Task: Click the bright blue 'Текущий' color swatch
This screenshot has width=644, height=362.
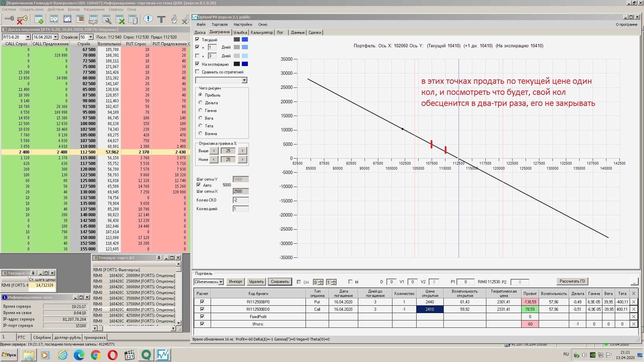Action: pyautogui.click(x=245, y=40)
